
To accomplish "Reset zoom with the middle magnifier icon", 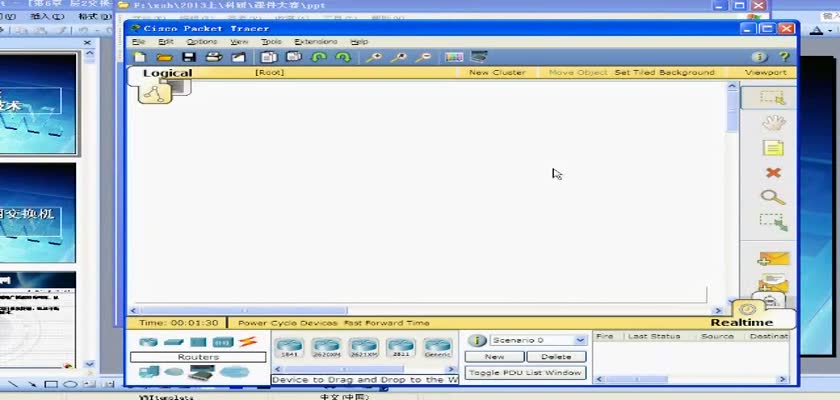I will 398,57.
